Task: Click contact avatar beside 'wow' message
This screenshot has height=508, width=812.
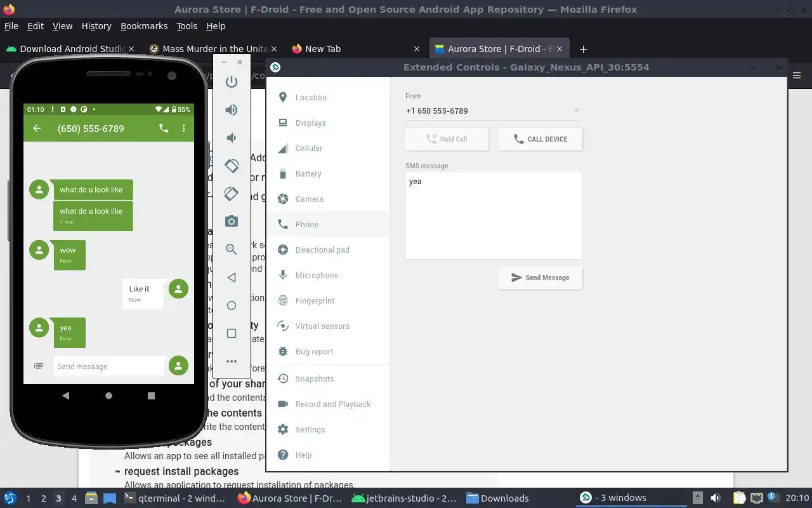Action: (x=39, y=250)
